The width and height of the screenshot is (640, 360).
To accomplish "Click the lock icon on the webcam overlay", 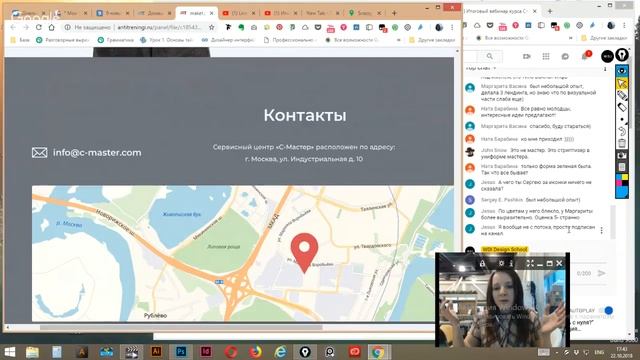I will pos(482,264).
